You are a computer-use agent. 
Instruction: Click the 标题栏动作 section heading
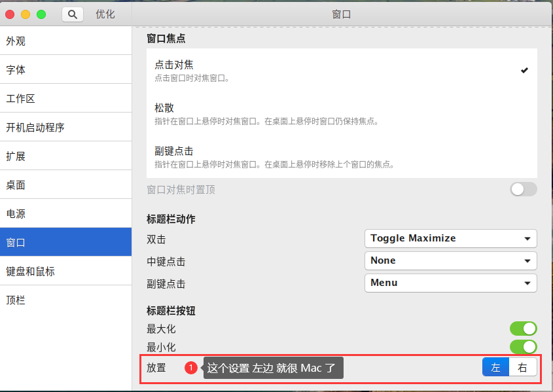pyautogui.click(x=171, y=219)
